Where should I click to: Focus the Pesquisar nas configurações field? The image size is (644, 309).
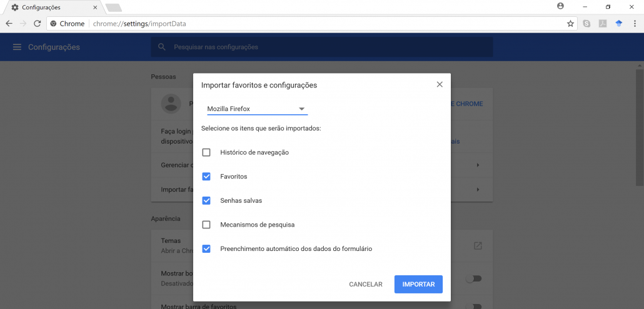(321, 47)
